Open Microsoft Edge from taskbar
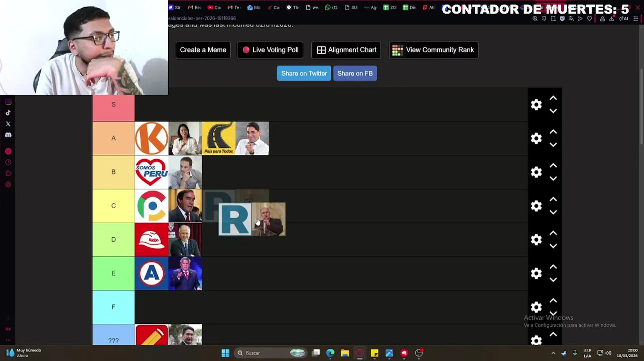 pos(330,353)
